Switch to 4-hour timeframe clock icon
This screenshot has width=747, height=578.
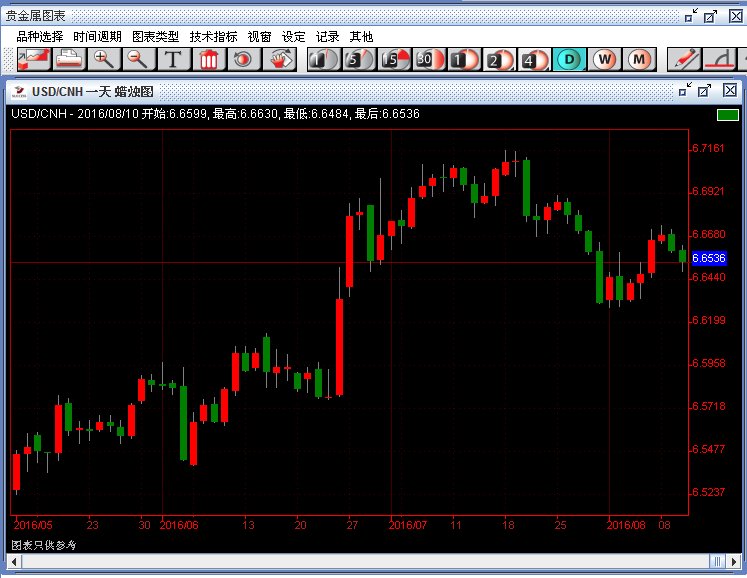535,60
